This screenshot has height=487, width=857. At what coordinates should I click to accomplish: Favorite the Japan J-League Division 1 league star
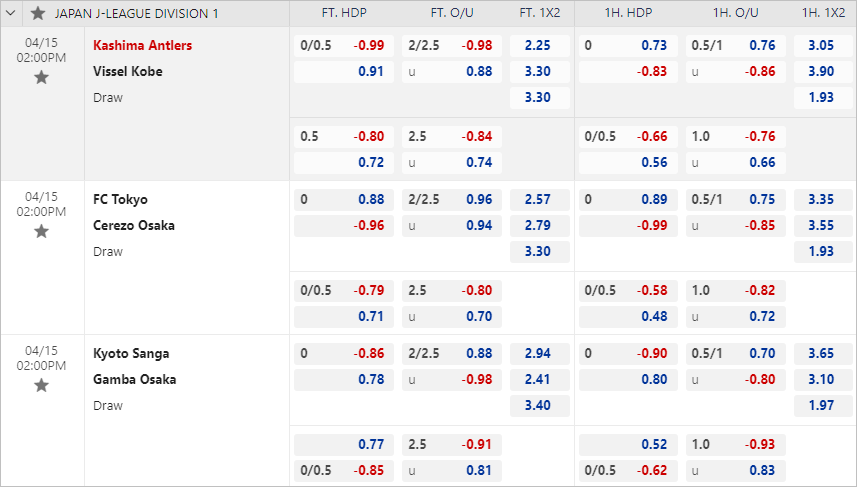click(x=38, y=13)
